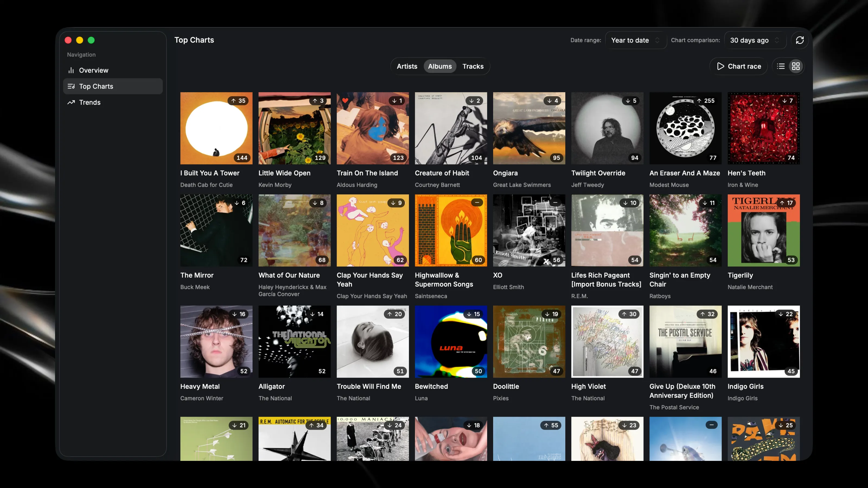Select the Tracks tab
This screenshot has width=868, height=488.
[x=473, y=66]
